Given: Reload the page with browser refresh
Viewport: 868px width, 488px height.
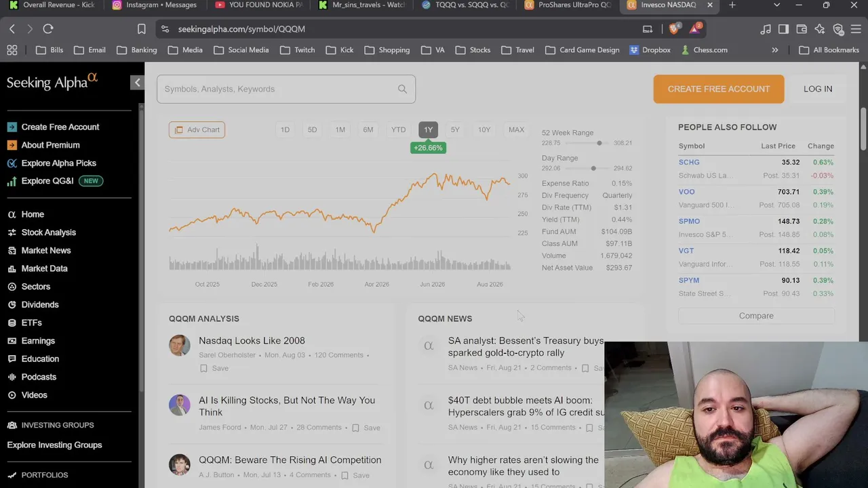Looking at the screenshot, I should (48, 29).
